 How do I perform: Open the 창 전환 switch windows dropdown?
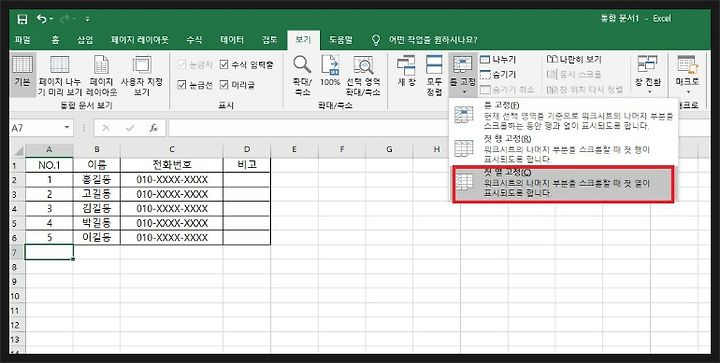pos(648,75)
